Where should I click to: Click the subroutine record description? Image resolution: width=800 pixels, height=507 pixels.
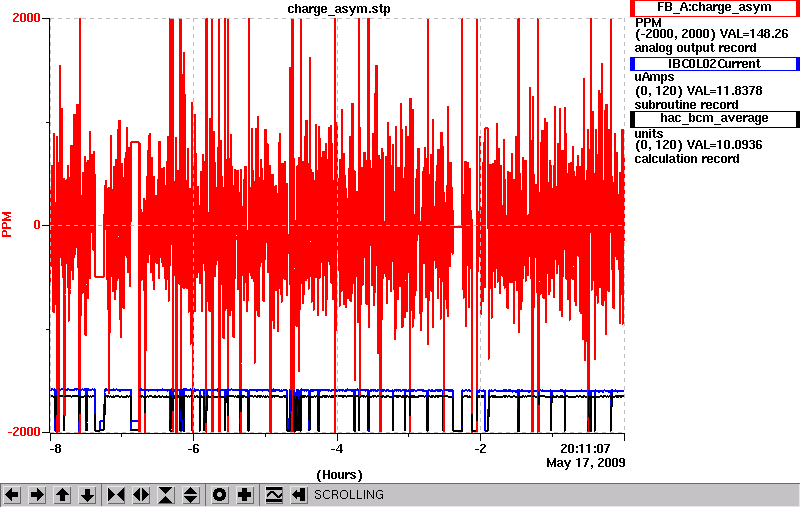coord(686,105)
